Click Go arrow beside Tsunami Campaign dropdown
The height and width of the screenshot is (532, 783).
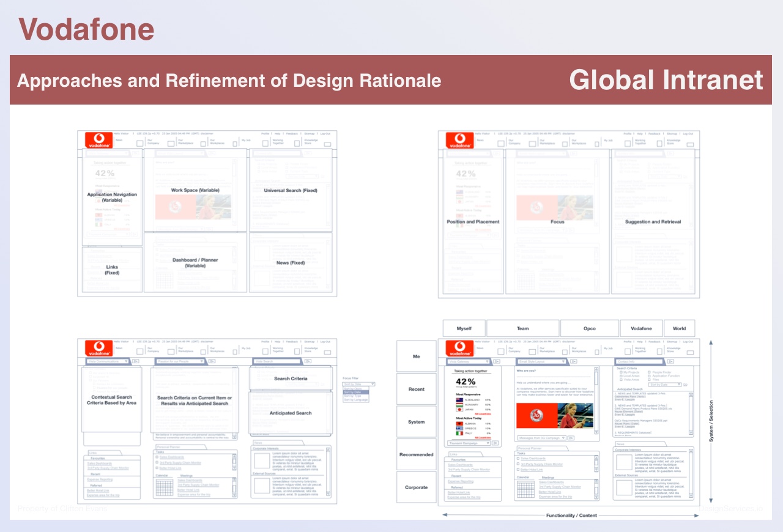coord(495,443)
